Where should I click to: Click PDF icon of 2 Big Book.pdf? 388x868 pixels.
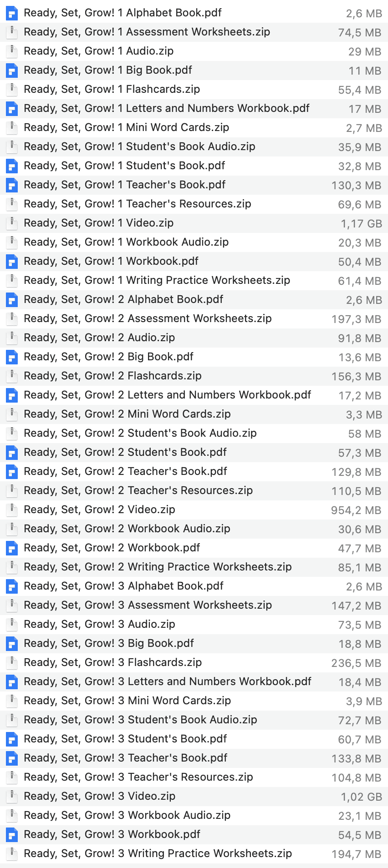(x=12, y=357)
